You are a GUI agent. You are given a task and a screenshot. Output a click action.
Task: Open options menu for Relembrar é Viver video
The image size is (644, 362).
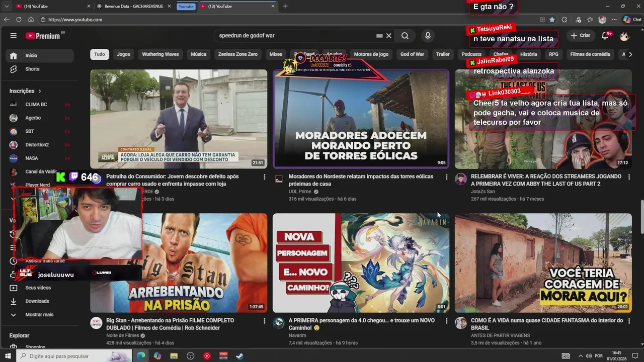click(629, 177)
